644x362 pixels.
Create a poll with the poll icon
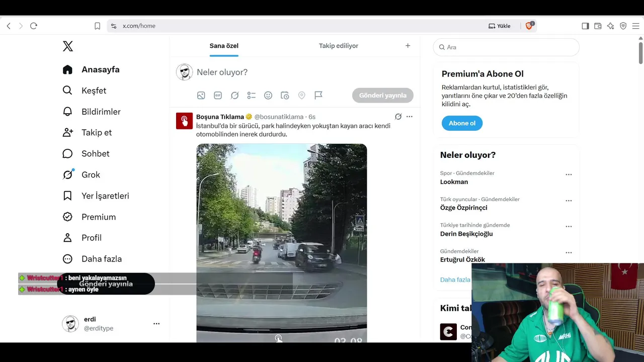tap(252, 96)
